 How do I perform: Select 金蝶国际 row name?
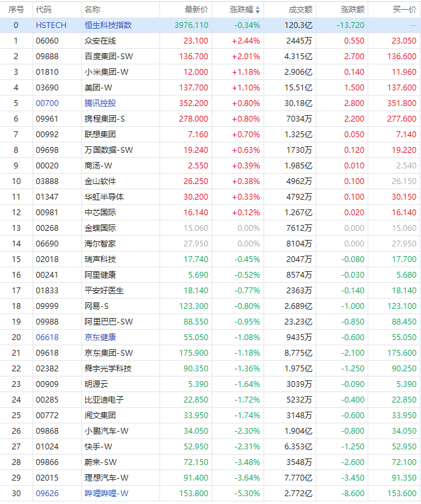(100, 228)
